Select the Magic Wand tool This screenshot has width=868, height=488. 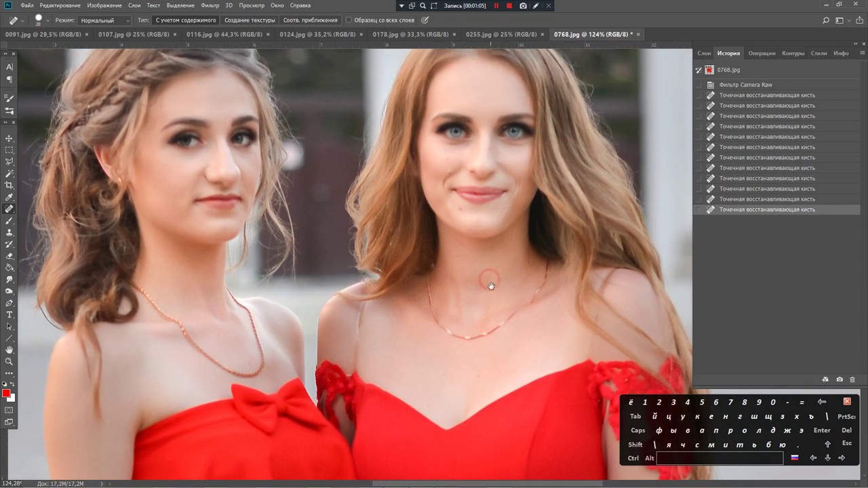coord(9,174)
